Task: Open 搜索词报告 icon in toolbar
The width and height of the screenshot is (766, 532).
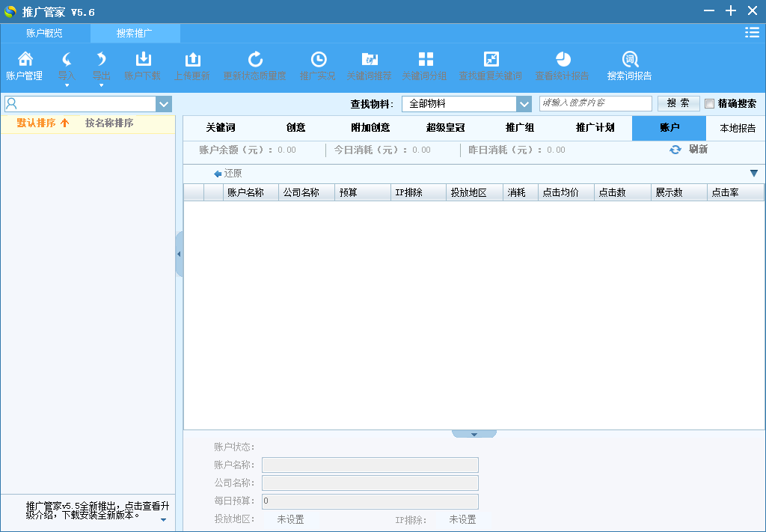Action: click(629, 60)
